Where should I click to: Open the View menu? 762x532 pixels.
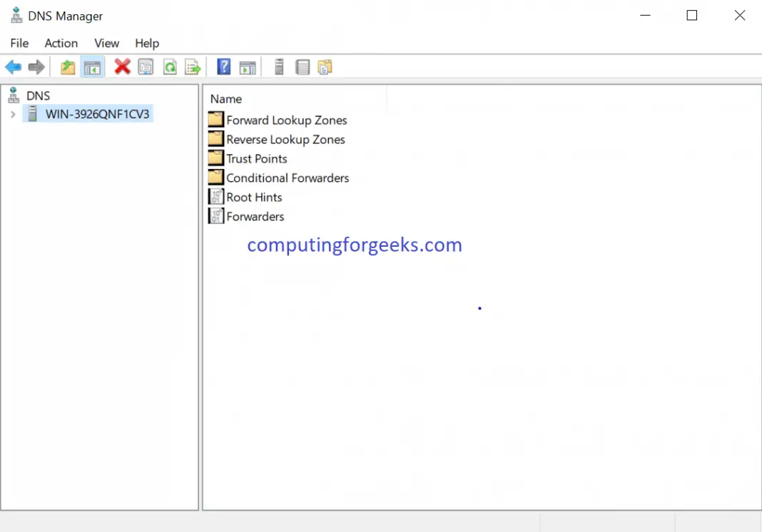(x=106, y=44)
